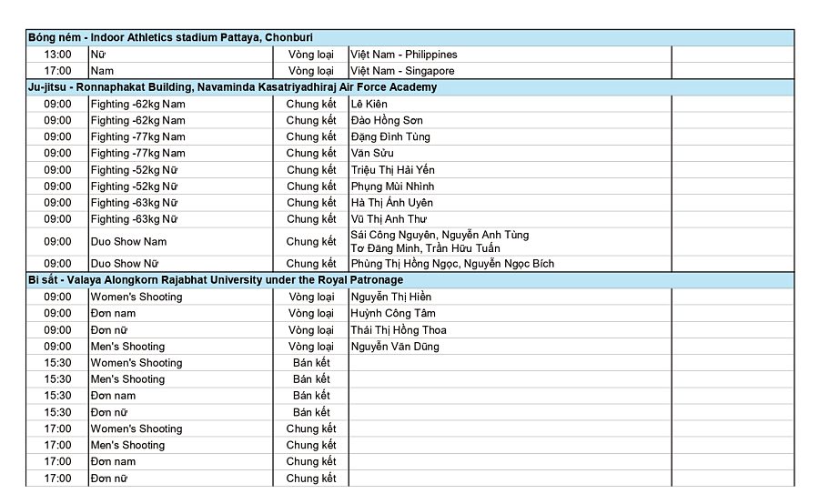Select the 13:00 time cell
The image size is (819, 504).
coord(57,55)
